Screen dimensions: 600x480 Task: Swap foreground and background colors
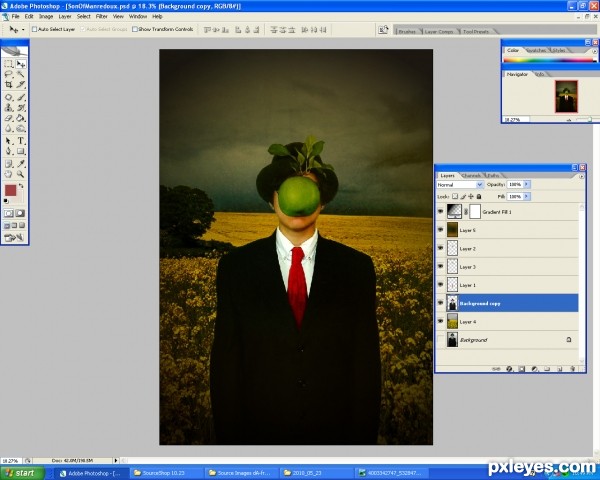click(21, 186)
